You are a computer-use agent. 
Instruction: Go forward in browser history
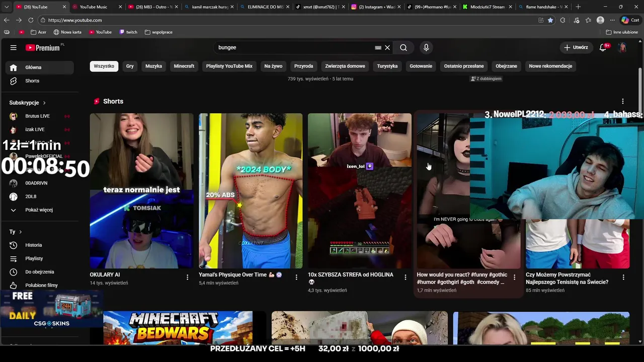(19, 20)
